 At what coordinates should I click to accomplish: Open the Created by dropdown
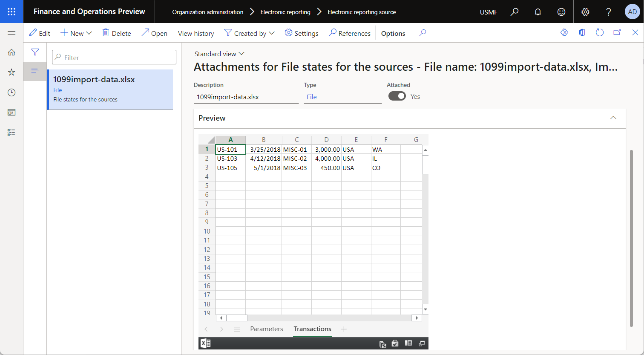[271, 33]
